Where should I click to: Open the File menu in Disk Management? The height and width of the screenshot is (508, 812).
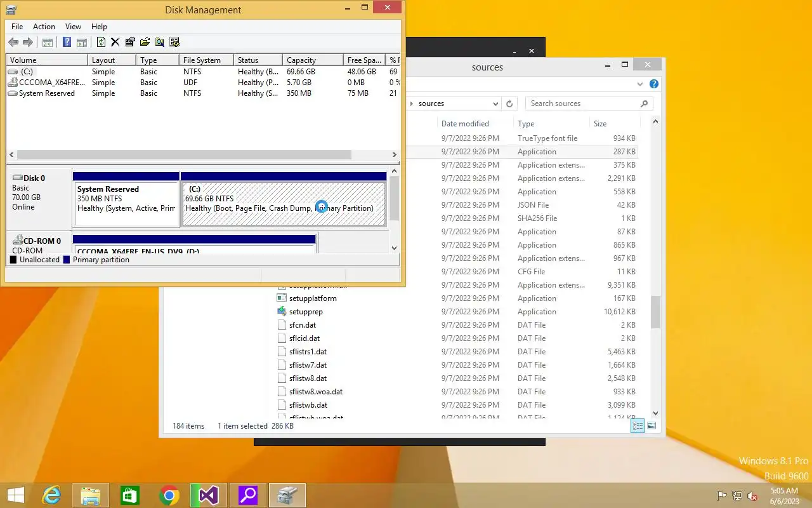coord(17,27)
